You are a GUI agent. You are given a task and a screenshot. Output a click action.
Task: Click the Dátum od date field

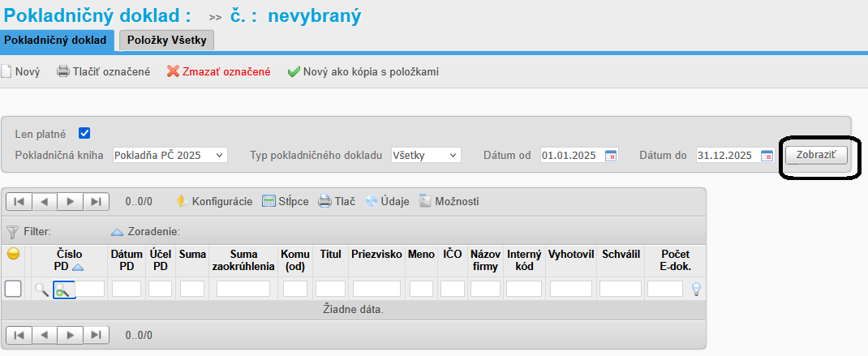click(x=573, y=155)
